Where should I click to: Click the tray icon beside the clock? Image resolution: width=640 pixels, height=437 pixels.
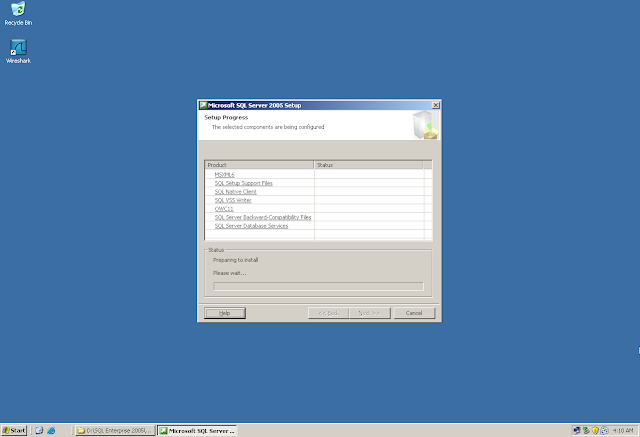point(604,430)
